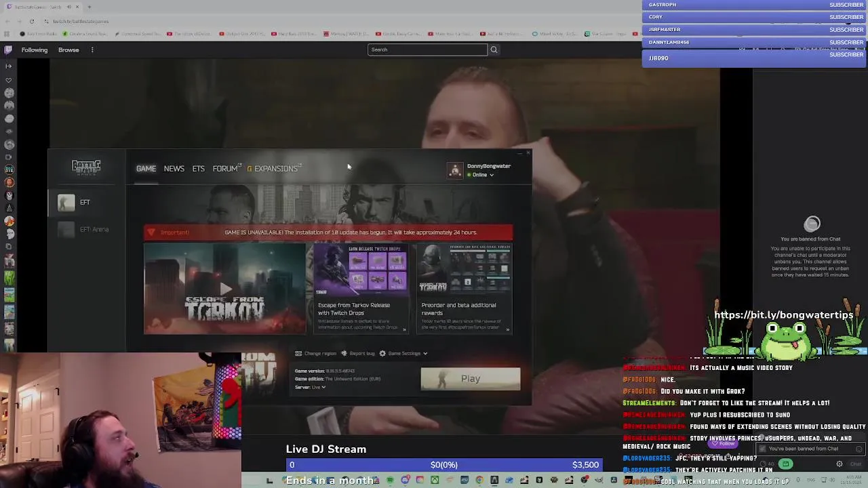868x488 pixels.
Task: Open the Xbox app in the taskbar
Action: (435, 481)
